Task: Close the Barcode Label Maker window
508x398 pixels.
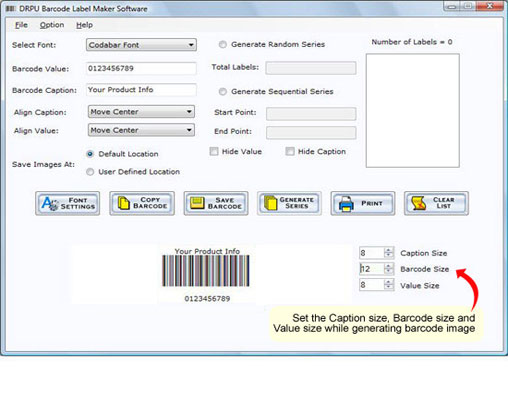Action: 489,6
